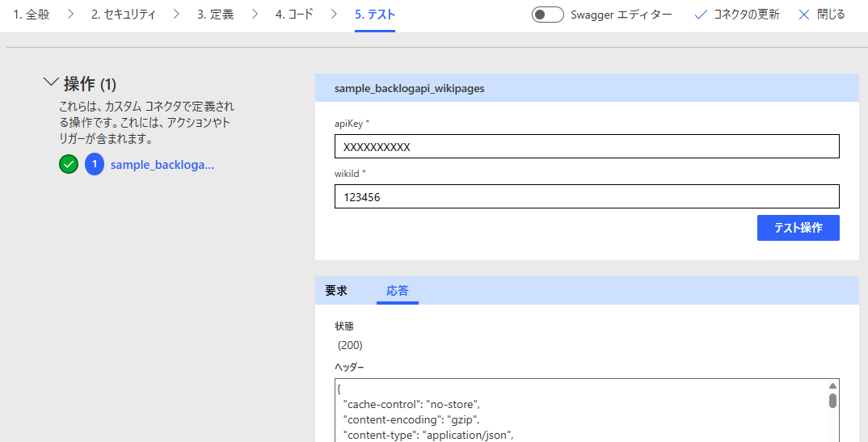Click the blue number 1 badge
This screenshot has height=442, width=868.
click(x=95, y=165)
